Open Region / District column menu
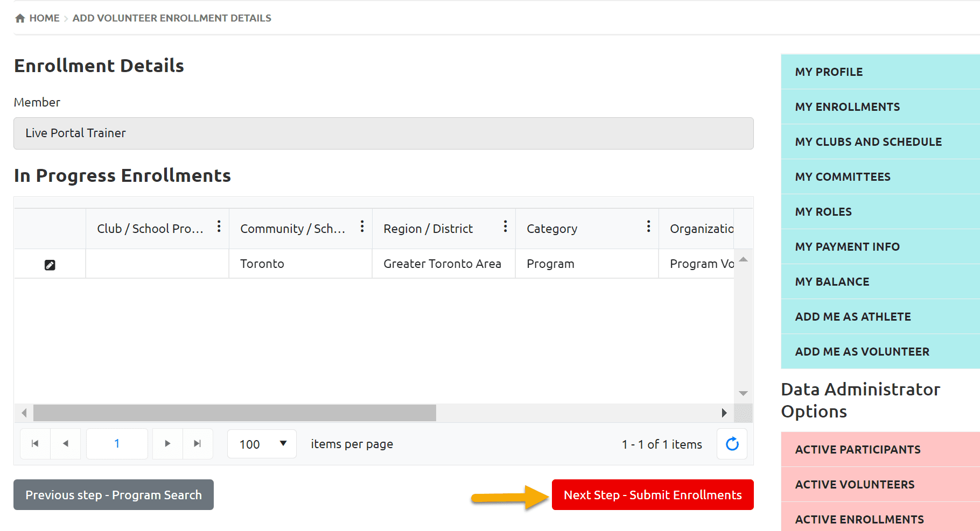Screen dimensions: 980x531 (x=505, y=226)
